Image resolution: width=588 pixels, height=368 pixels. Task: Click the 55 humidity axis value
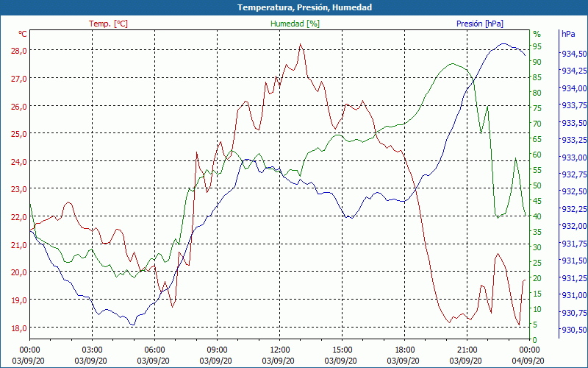click(x=537, y=170)
